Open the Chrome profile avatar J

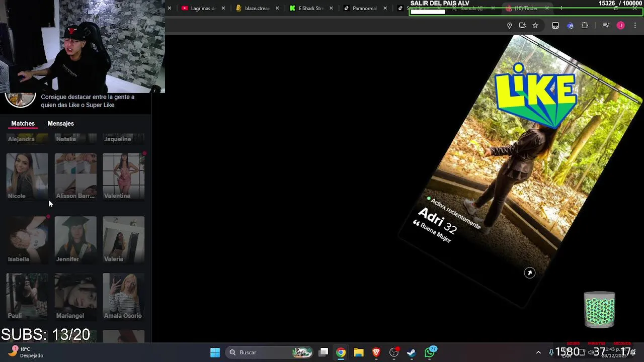620,26
